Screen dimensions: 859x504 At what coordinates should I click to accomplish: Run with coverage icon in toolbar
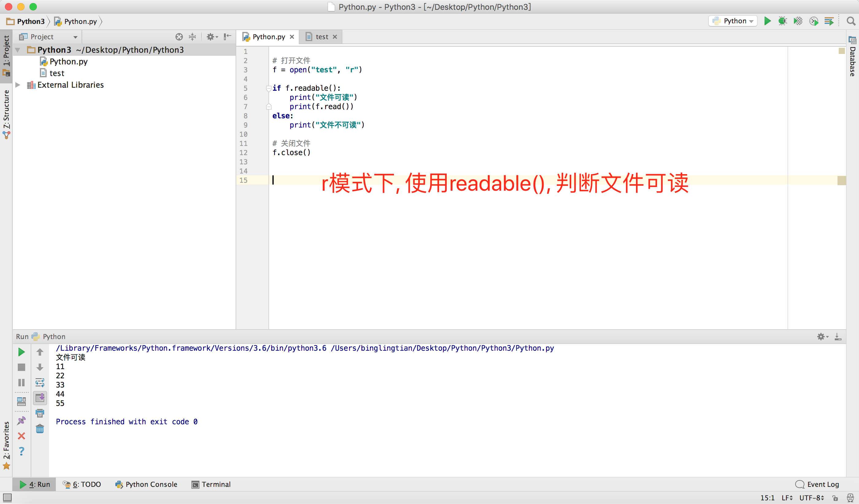[798, 21]
